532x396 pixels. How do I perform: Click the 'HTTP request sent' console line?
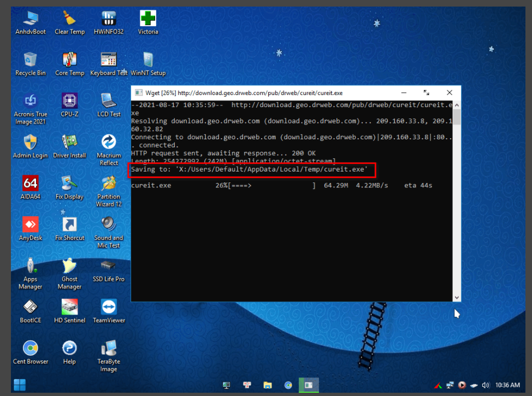(x=223, y=153)
